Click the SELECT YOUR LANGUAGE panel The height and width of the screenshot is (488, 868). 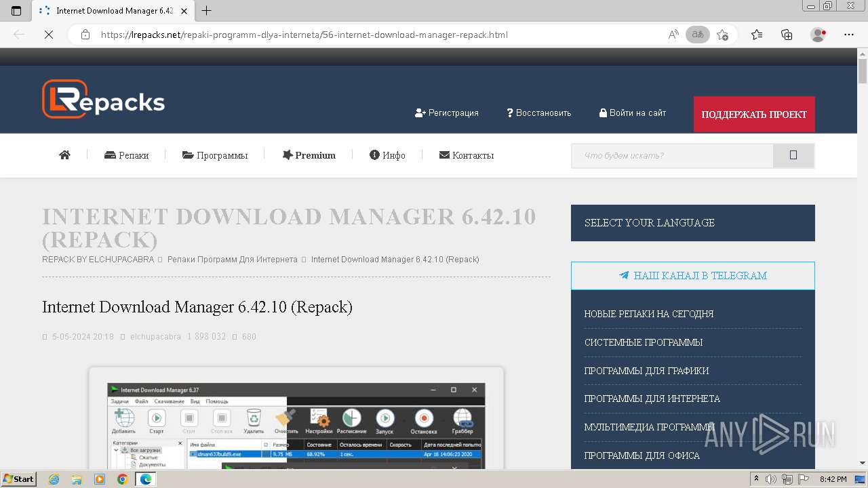[x=693, y=223]
